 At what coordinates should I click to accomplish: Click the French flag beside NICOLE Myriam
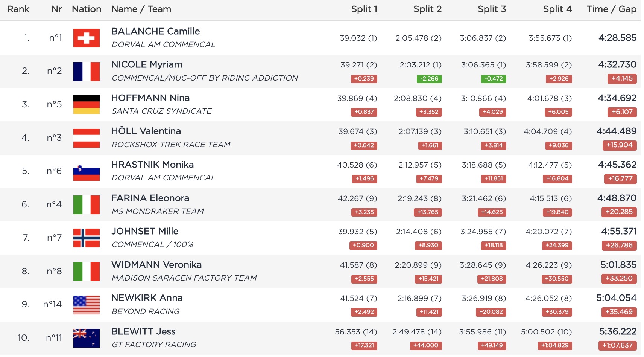(87, 72)
